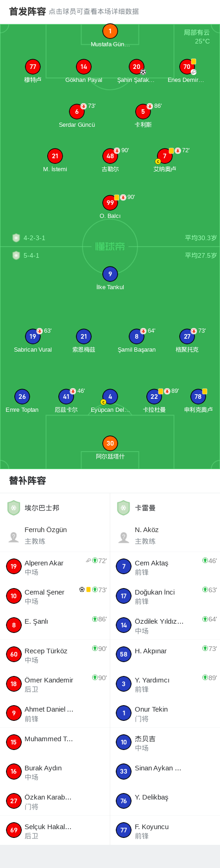Select blue number 9 İlke Tankul
Viewport: 220px width, 868px height.
[110, 278]
